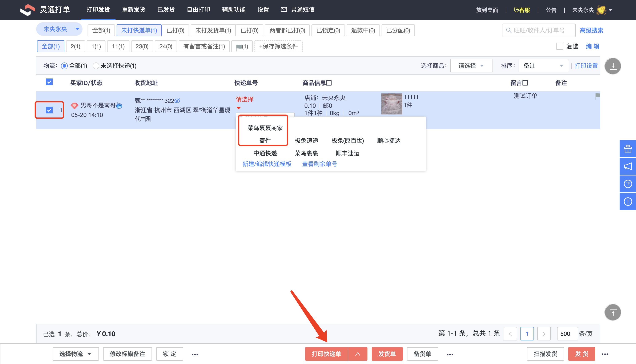Viewport: 636px width, 364px height.
Task: Click the 备货单 button
Action: [422, 354]
